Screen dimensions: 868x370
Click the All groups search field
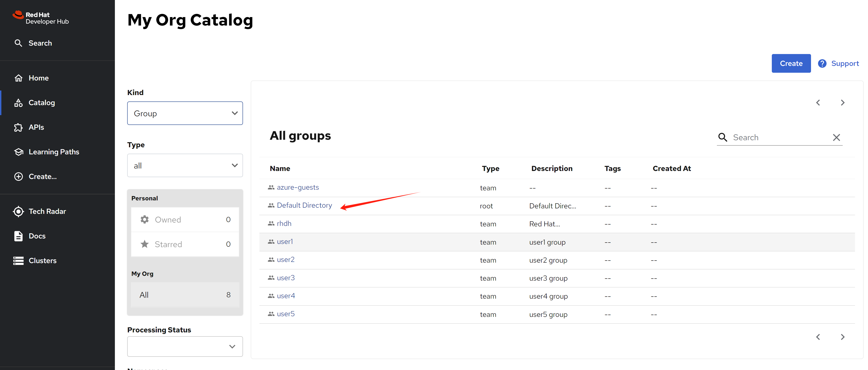tap(778, 137)
